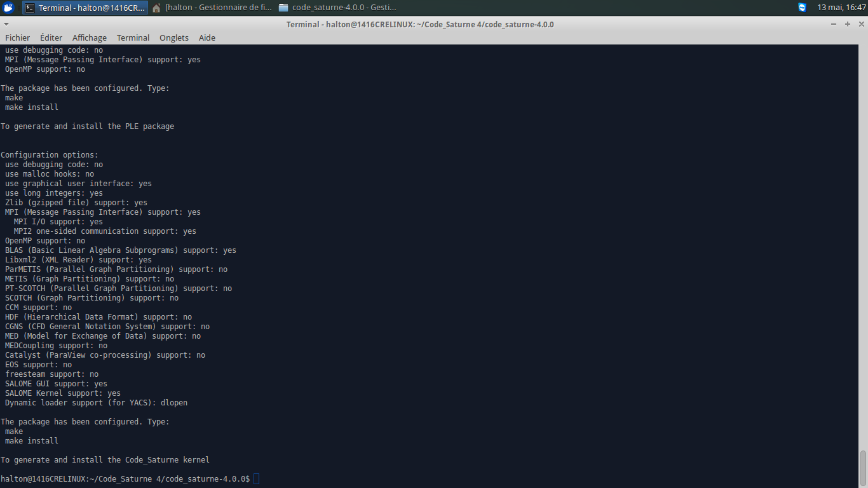Open the Terminal menu
This screenshot has height=488, width=868.
133,37
